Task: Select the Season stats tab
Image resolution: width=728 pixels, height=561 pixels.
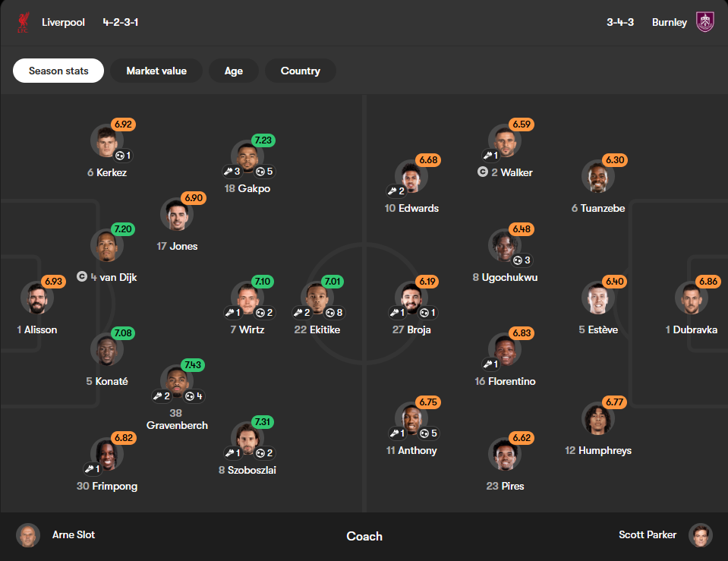Action: 58,71
